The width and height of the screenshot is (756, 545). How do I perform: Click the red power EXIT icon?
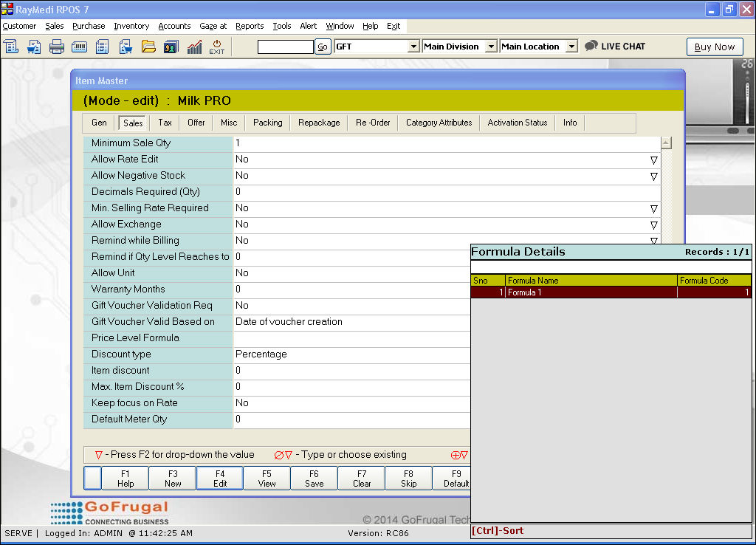pos(217,47)
